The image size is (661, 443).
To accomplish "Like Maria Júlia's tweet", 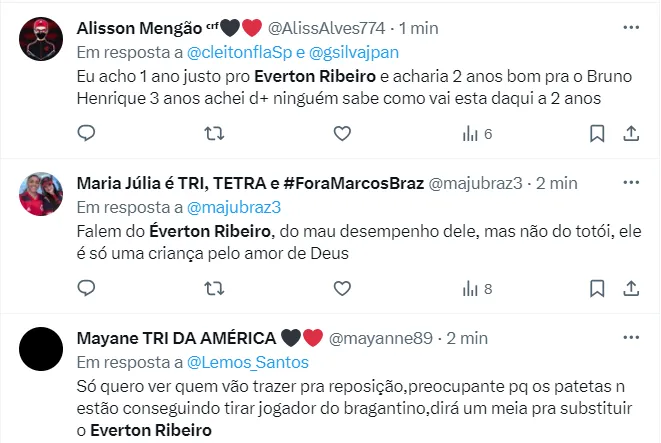I will (x=341, y=288).
